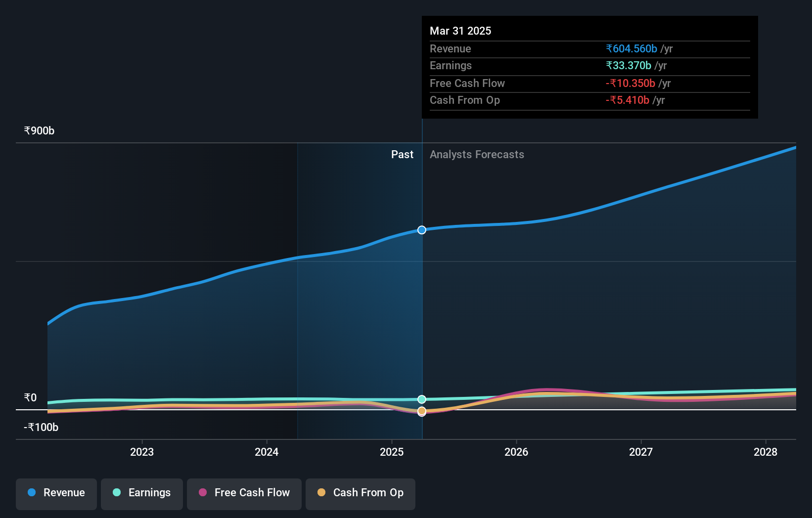Toggle the Earnings legend button
This screenshot has width=812, height=518.
(x=142, y=494)
